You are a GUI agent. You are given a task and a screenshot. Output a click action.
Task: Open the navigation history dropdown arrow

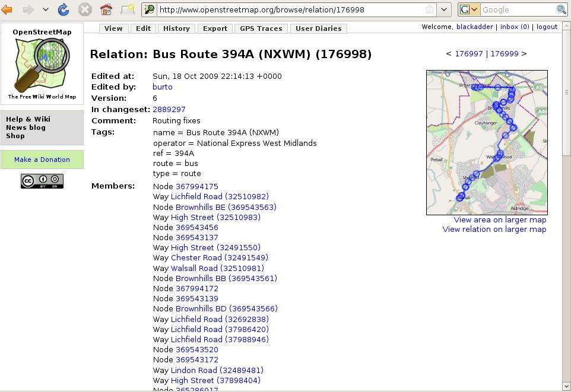pyautogui.click(x=46, y=9)
